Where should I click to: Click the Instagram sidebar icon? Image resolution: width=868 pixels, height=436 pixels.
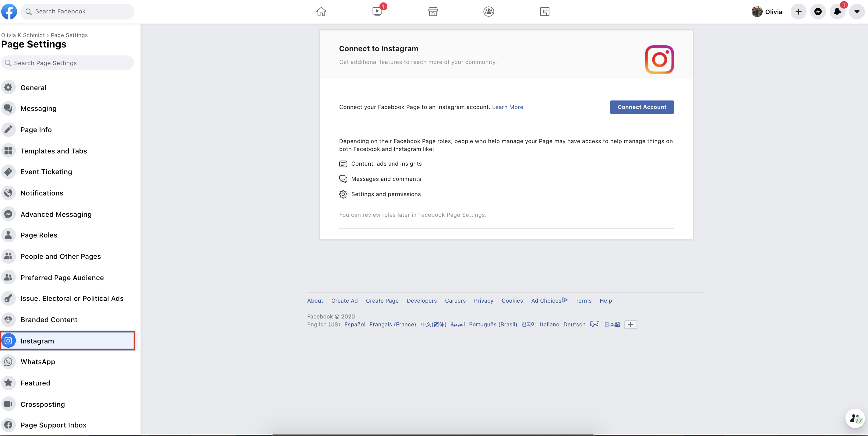9,341
